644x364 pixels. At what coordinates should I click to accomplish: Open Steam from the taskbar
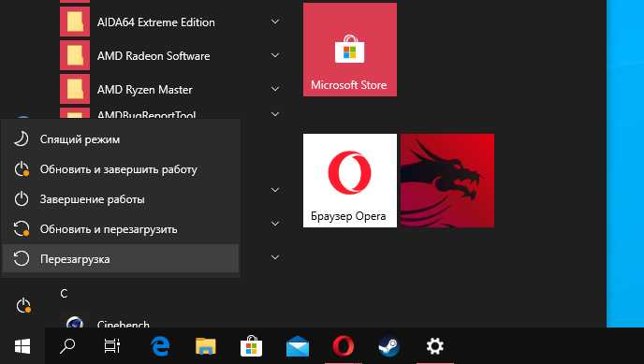coord(389,346)
